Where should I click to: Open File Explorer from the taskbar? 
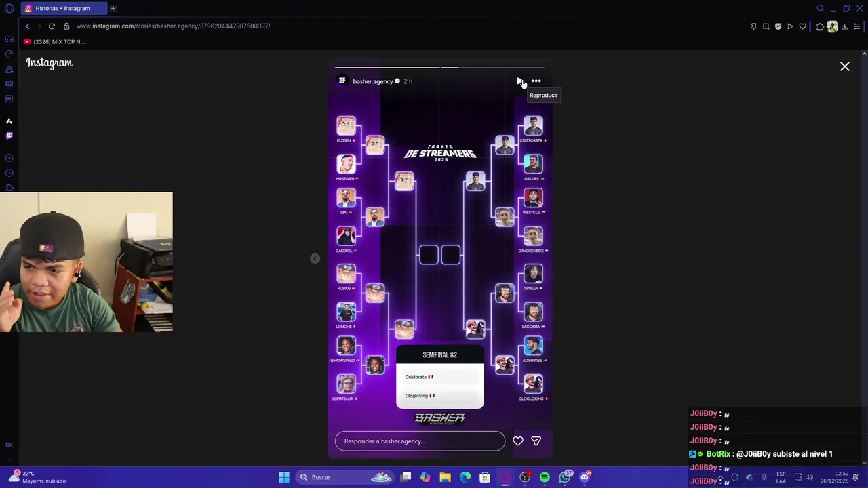pyautogui.click(x=445, y=477)
